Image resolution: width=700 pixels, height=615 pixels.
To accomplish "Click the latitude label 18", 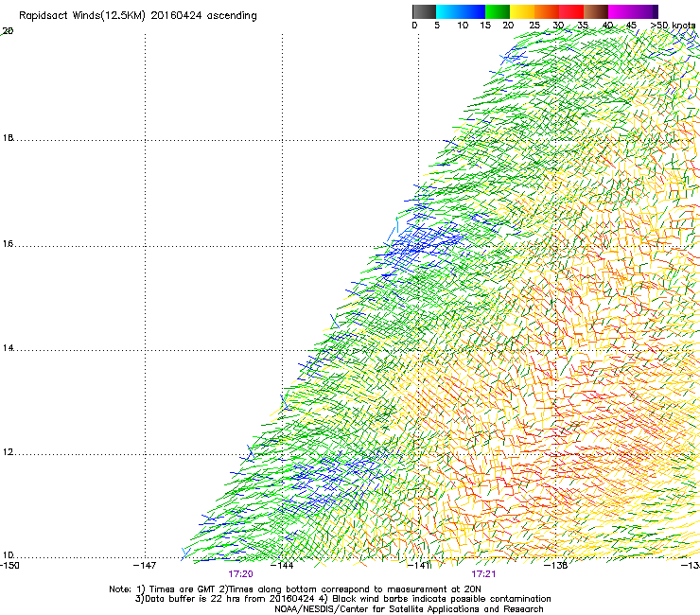I will [8, 137].
